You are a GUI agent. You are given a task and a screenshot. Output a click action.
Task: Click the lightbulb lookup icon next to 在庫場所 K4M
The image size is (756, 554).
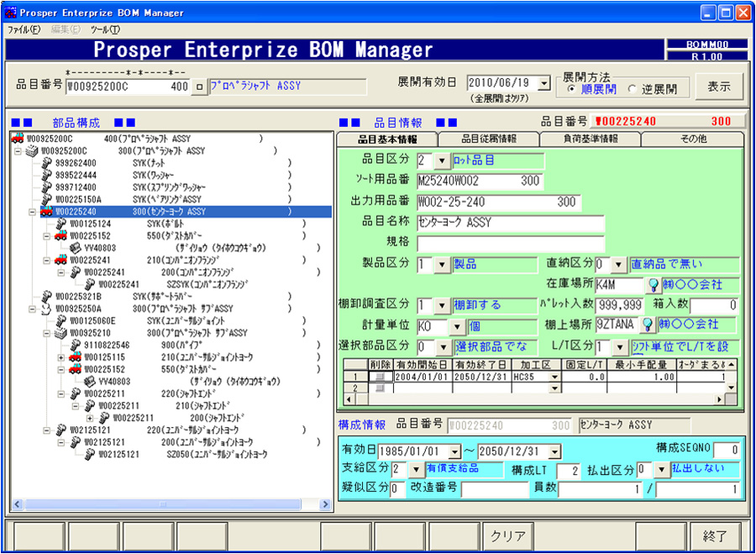coord(653,285)
